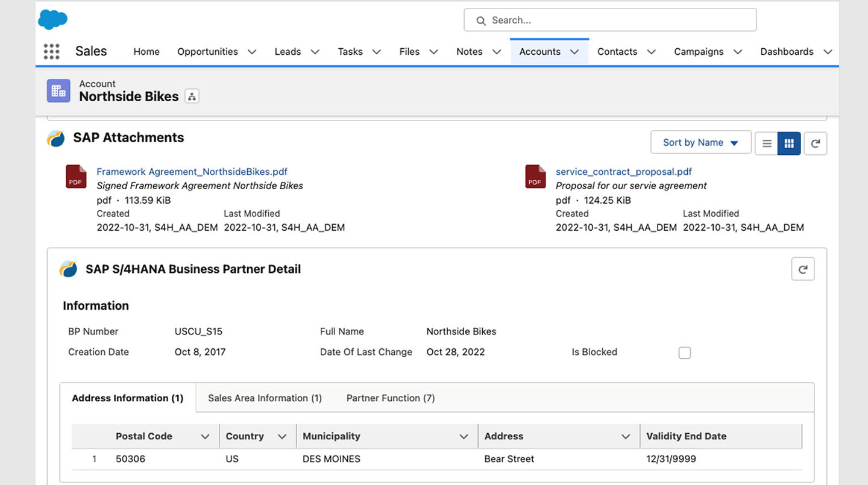Open the Sort by Name dropdown
The image size is (868, 485).
point(701,143)
